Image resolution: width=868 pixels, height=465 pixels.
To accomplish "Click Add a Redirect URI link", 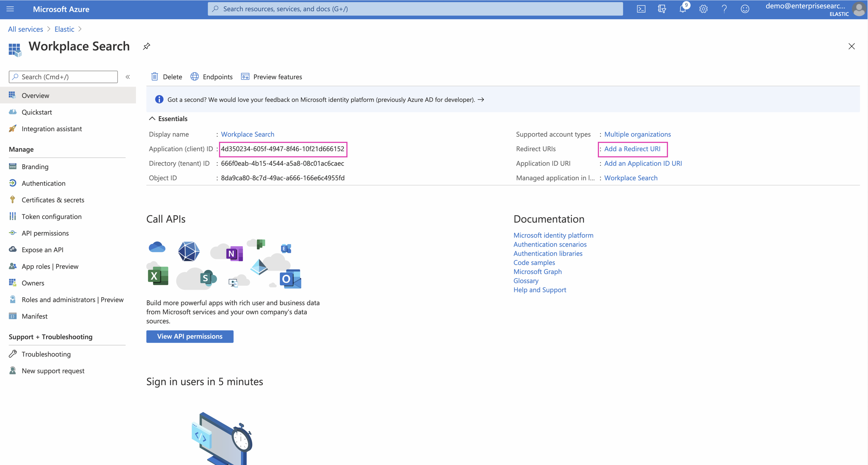I will (x=632, y=149).
